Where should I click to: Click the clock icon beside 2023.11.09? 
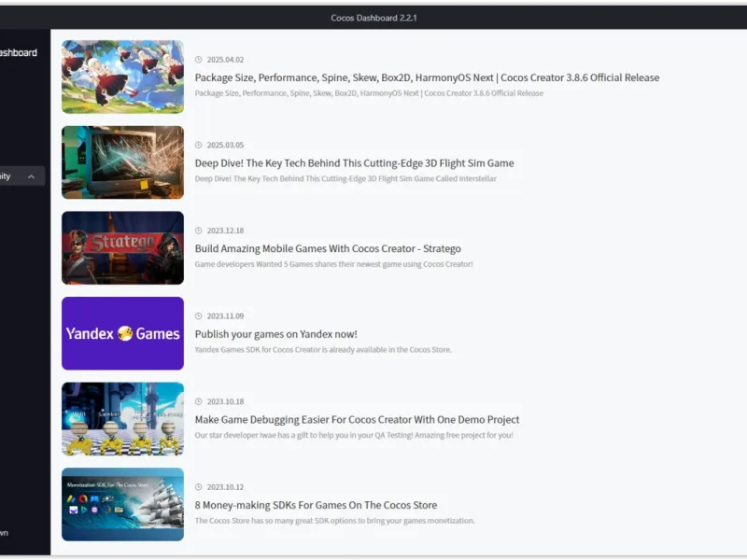click(x=199, y=315)
